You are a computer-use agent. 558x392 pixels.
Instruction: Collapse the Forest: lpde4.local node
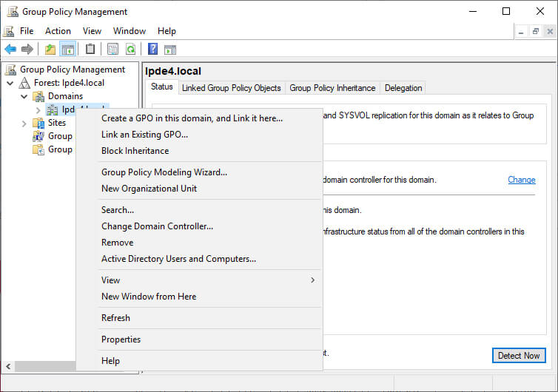click(10, 84)
